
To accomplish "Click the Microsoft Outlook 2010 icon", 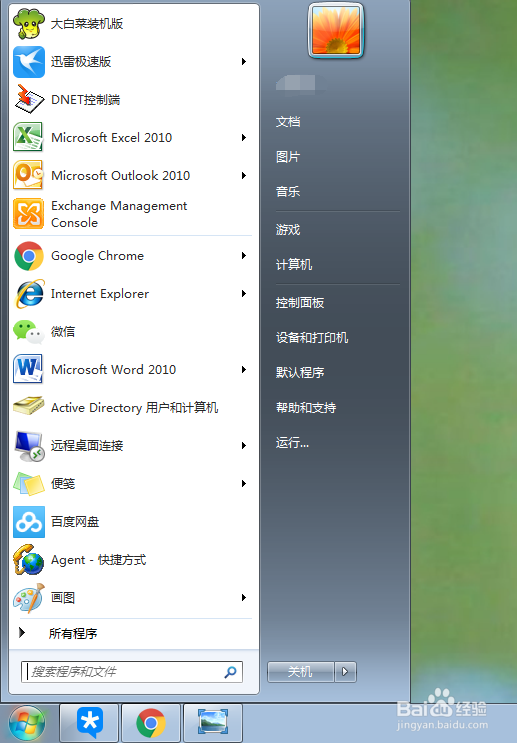I will tap(29, 175).
